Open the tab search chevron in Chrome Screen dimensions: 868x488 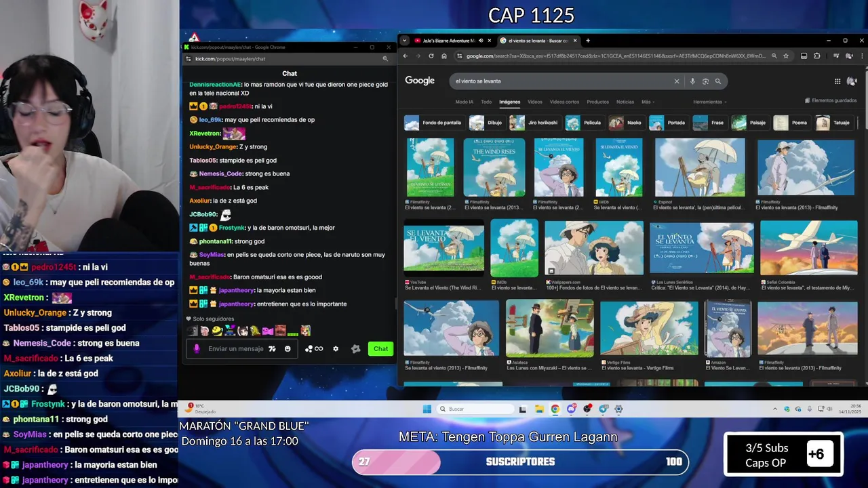pyautogui.click(x=406, y=41)
